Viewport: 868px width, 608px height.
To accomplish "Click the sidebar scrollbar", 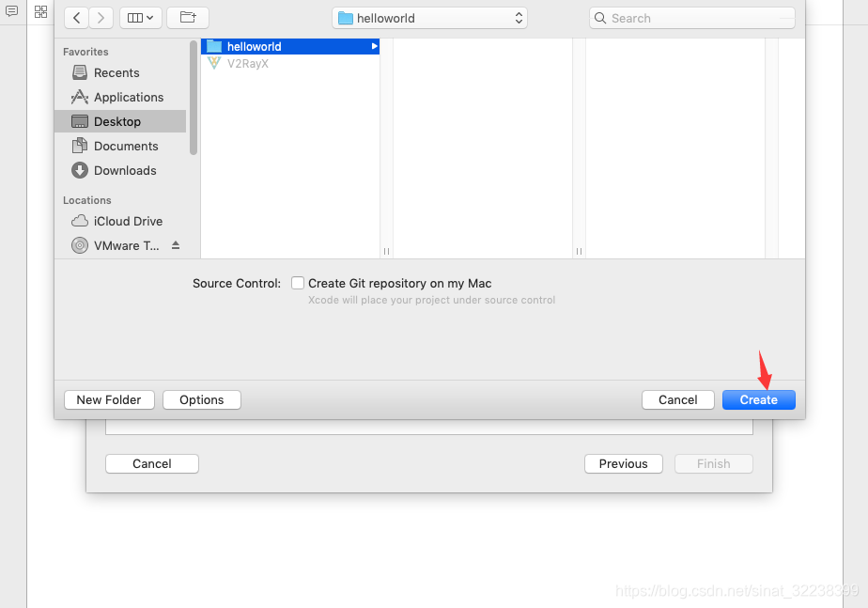I will coord(194,98).
